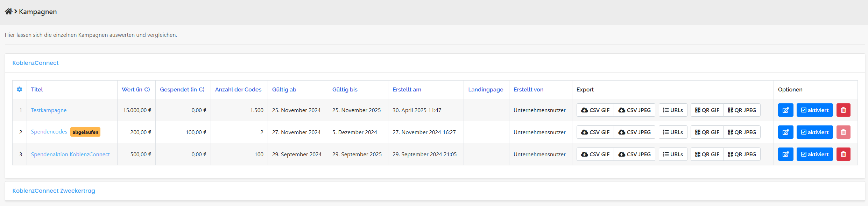Open the Testkampagne campaign link

(x=49, y=110)
